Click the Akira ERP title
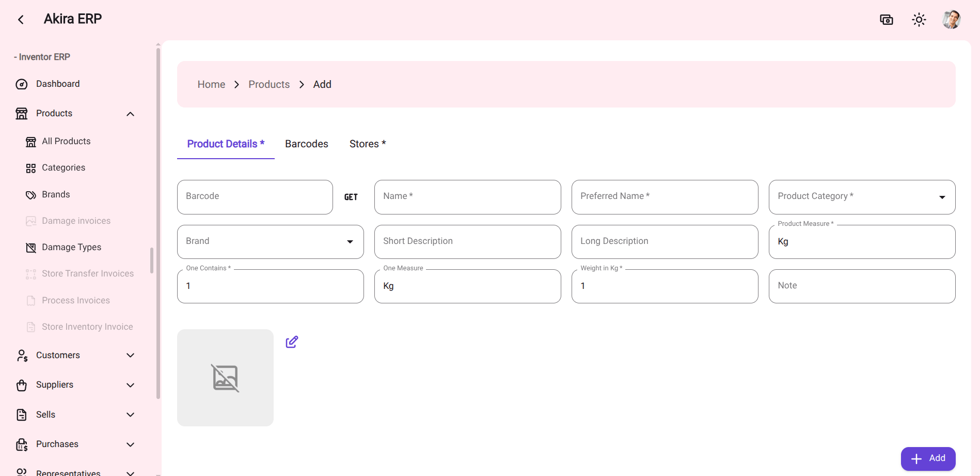Image resolution: width=980 pixels, height=476 pixels. [73, 19]
